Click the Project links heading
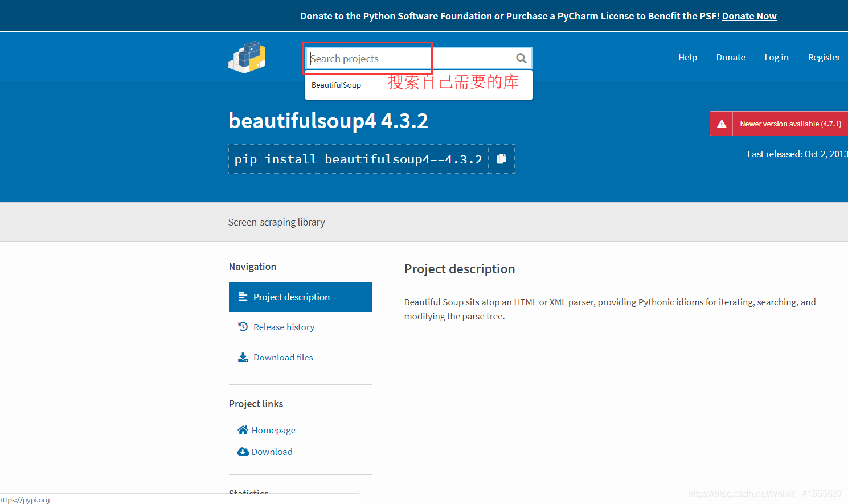Screen dimensions: 848x504 point(256,404)
